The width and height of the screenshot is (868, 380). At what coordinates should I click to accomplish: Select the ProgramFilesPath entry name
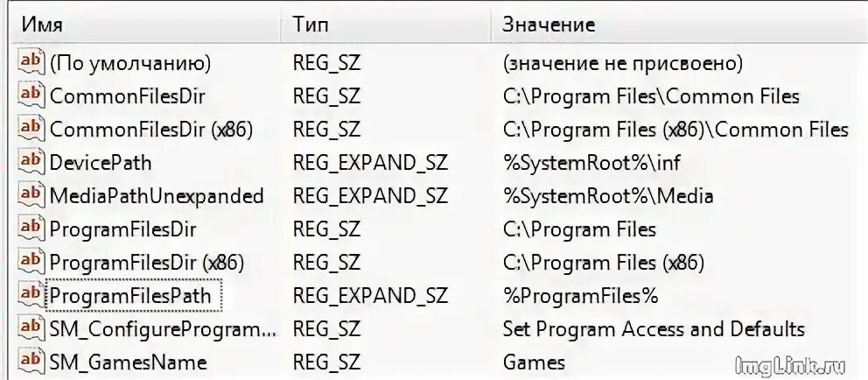(130, 296)
